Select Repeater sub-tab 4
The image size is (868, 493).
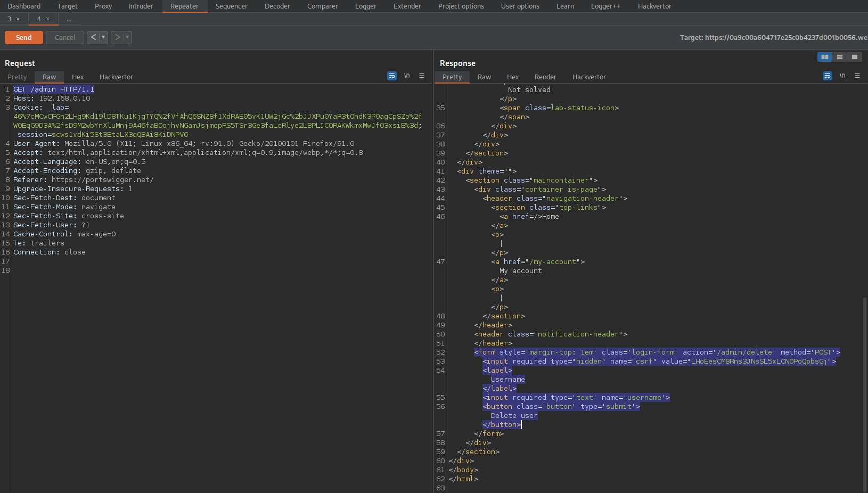[x=38, y=19]
